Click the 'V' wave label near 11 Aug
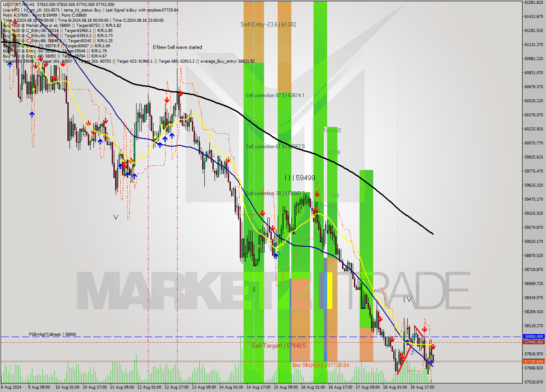Viewport: 546px width, 392px height. pos(116,217)
